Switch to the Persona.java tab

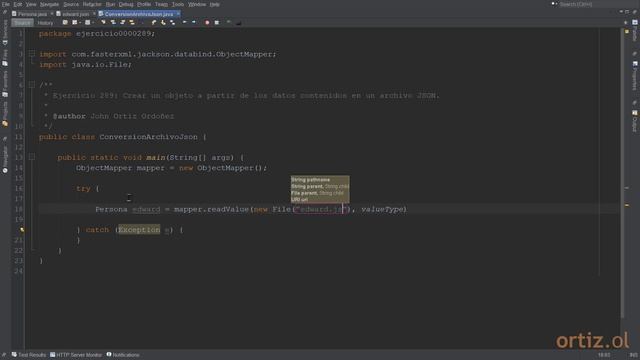click(x=32, y=14)
